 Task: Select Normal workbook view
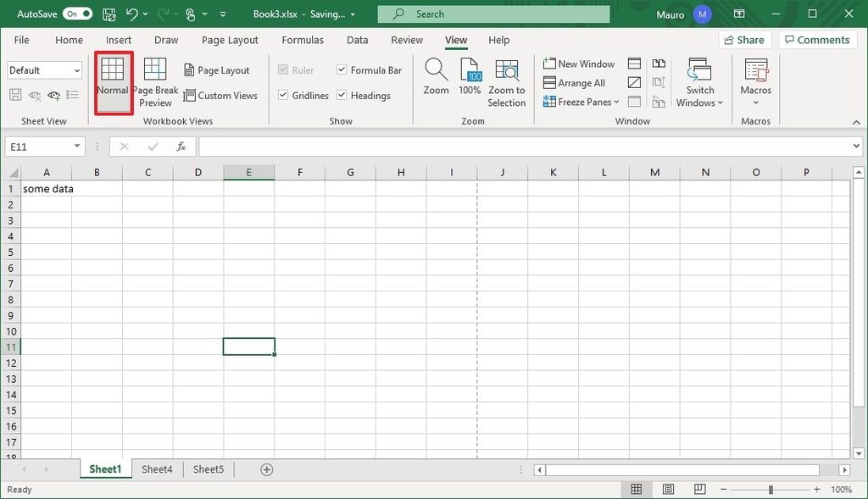pyautogui.click(x=114, y=80)
